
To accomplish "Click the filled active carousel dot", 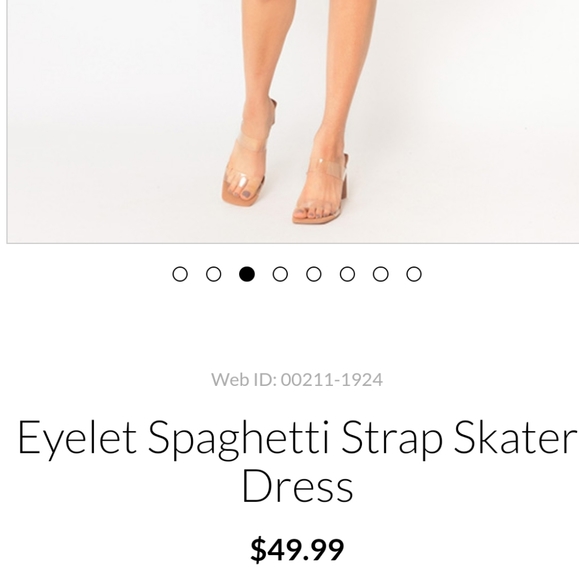I will pos(247,274).
